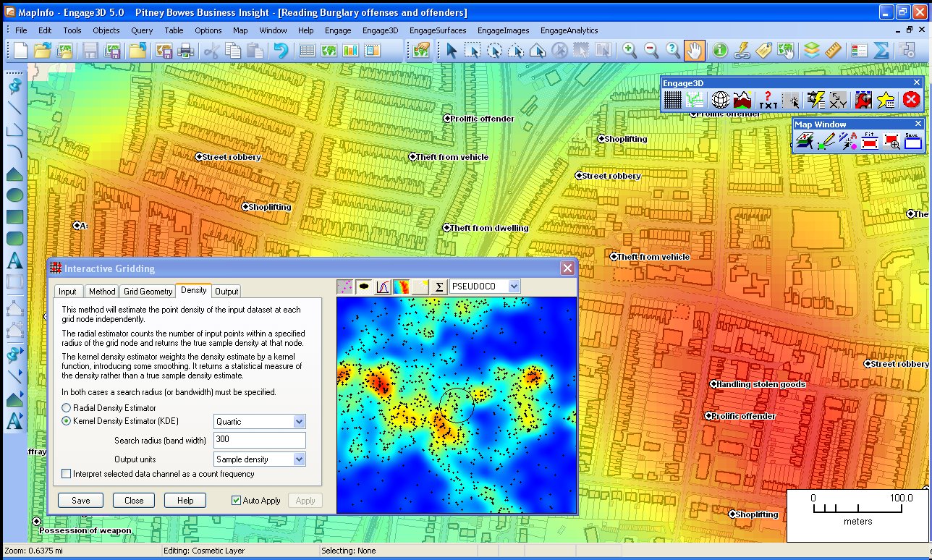The image size is (932, 560).
Task: Check interpret selected data channel as count frequency
Action: tap(67, 473)
